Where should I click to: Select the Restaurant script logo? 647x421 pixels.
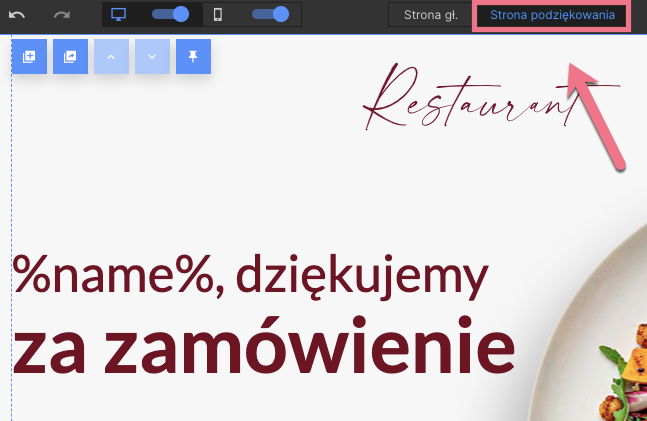(491, 97)
